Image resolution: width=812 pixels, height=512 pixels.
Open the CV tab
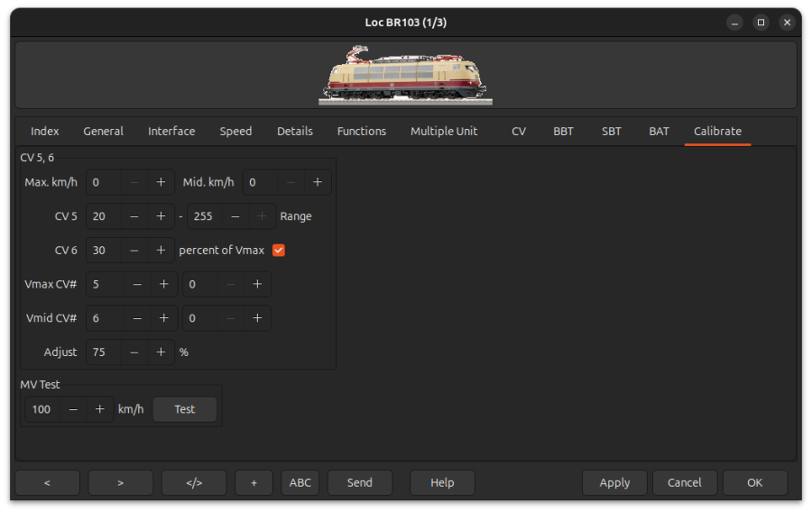[x=519, y=132]
